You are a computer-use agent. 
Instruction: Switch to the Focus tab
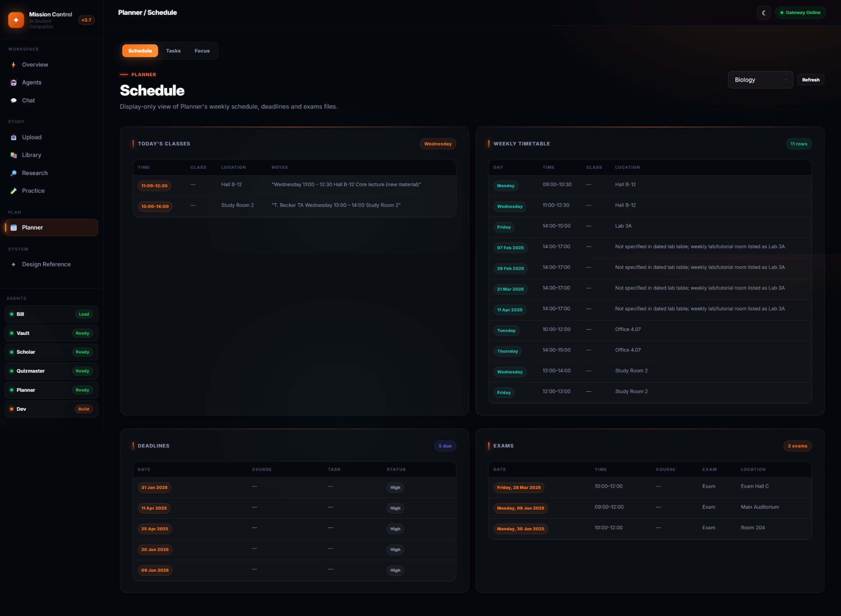pyautogui.click(x=202, y=51)
